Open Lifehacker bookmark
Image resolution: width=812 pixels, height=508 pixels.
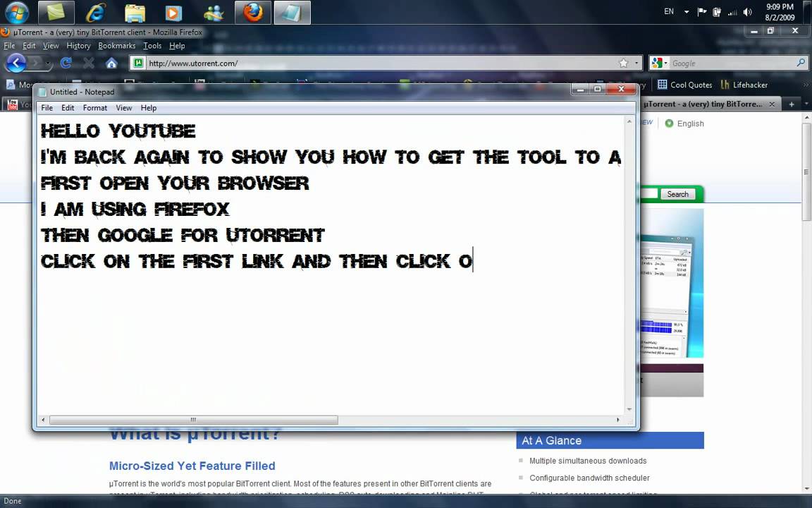pos(744,85)
